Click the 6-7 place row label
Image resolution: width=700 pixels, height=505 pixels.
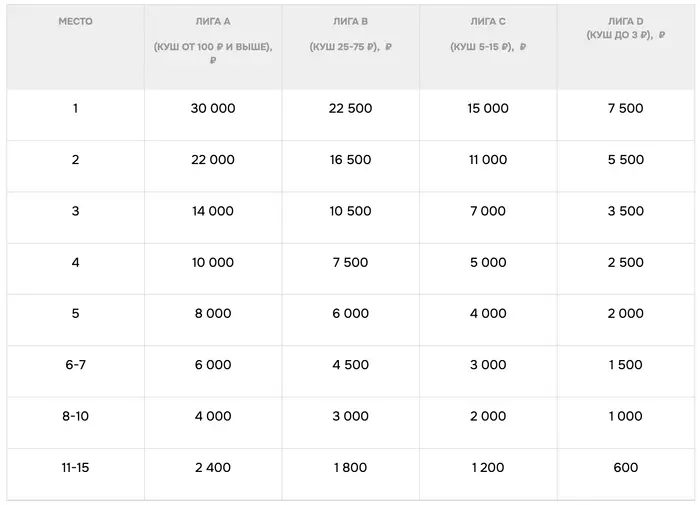pyautogui.click(x=75, y=365)
